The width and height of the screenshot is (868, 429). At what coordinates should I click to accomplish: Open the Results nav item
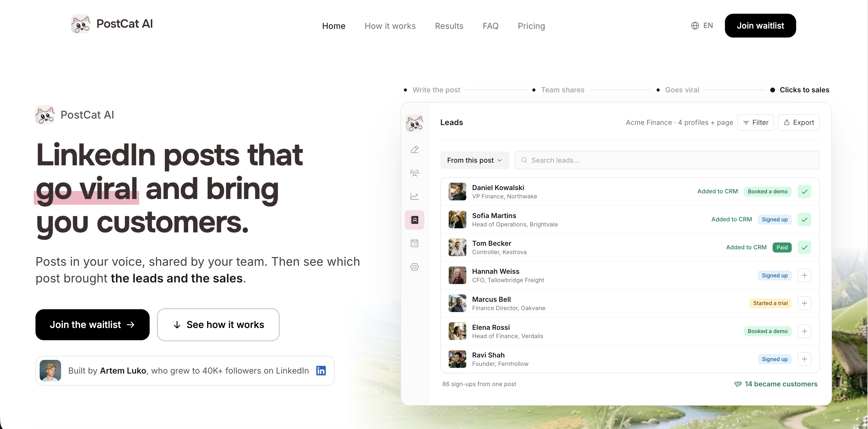pyautogui.click(x=449, y=26)
